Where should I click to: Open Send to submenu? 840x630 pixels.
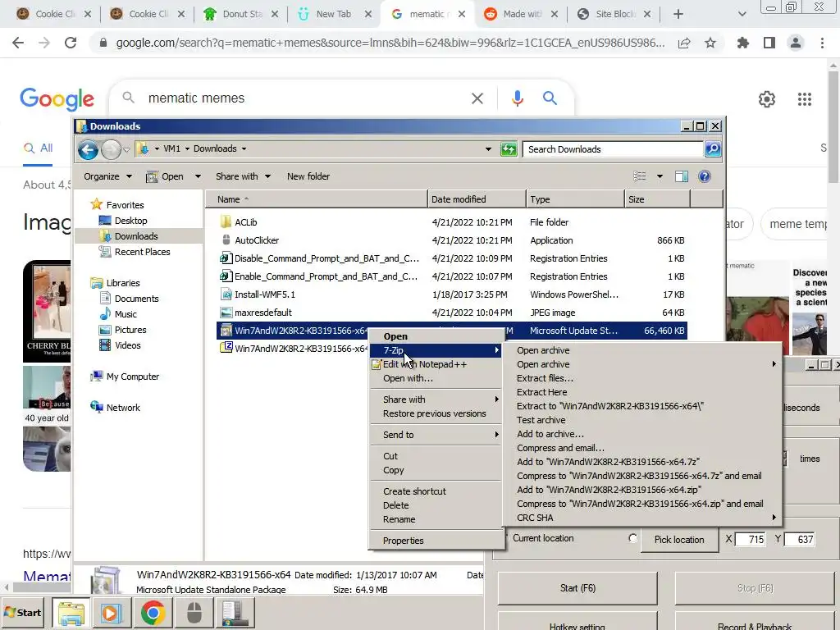pos(436,435)
